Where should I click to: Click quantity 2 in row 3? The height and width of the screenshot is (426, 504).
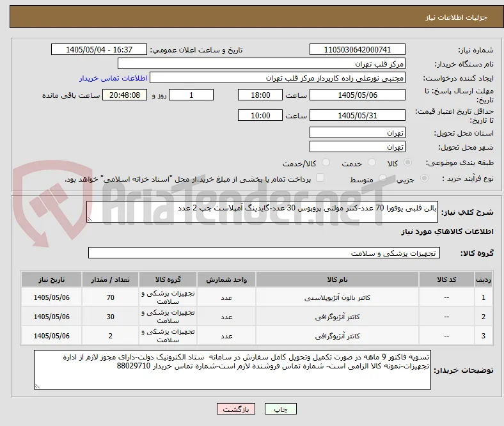[110, 336]
